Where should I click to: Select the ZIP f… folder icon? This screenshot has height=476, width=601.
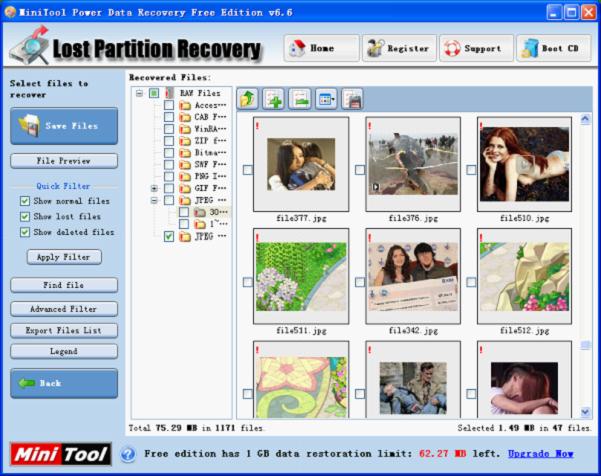click(x=185, y=141)
